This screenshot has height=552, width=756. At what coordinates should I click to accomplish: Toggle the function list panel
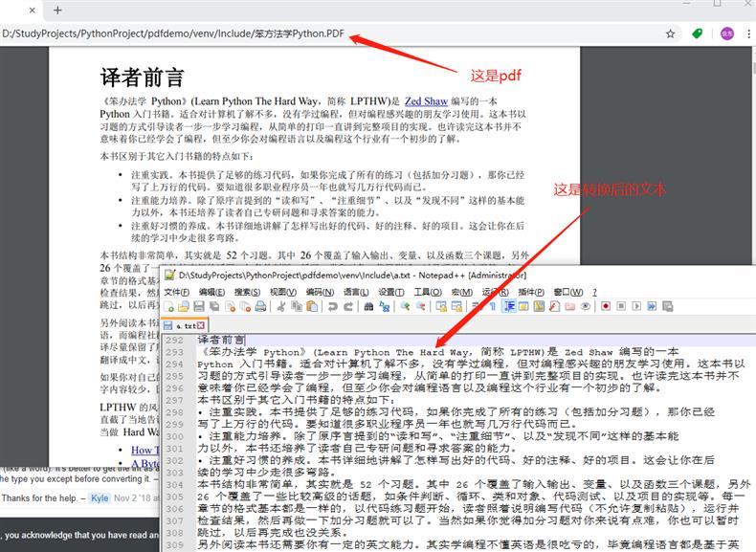[x=554, y=306]
